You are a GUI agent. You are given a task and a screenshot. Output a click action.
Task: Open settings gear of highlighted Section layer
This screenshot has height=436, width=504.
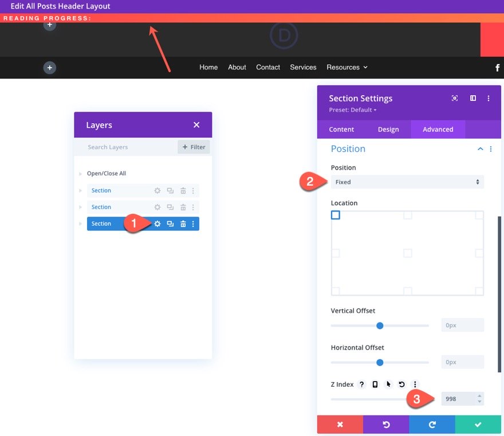[x=157, y=224]
